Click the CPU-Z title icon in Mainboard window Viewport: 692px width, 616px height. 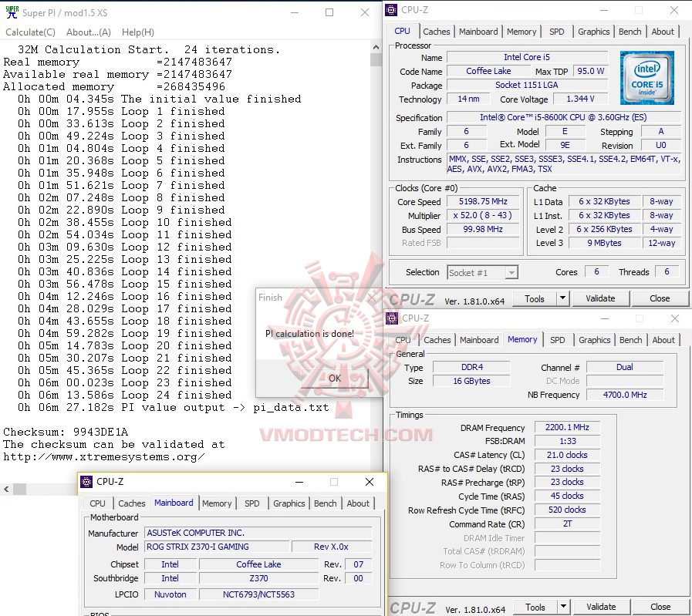point(86,482)
